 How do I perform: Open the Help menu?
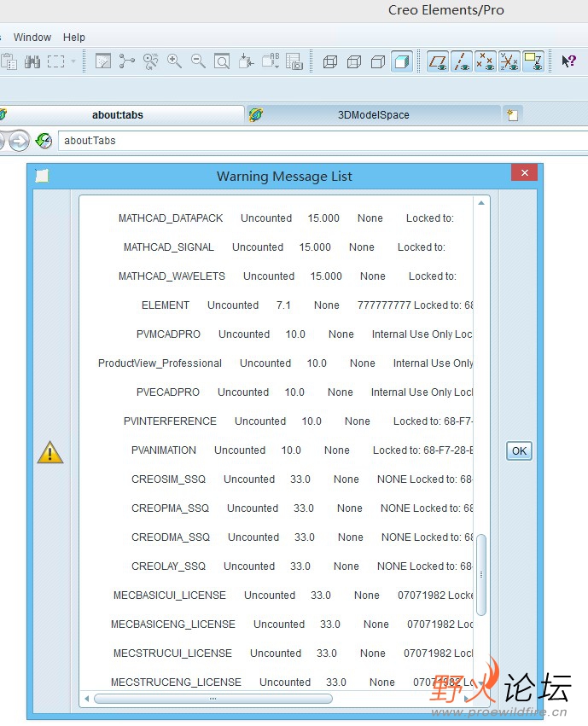(74, 37)
